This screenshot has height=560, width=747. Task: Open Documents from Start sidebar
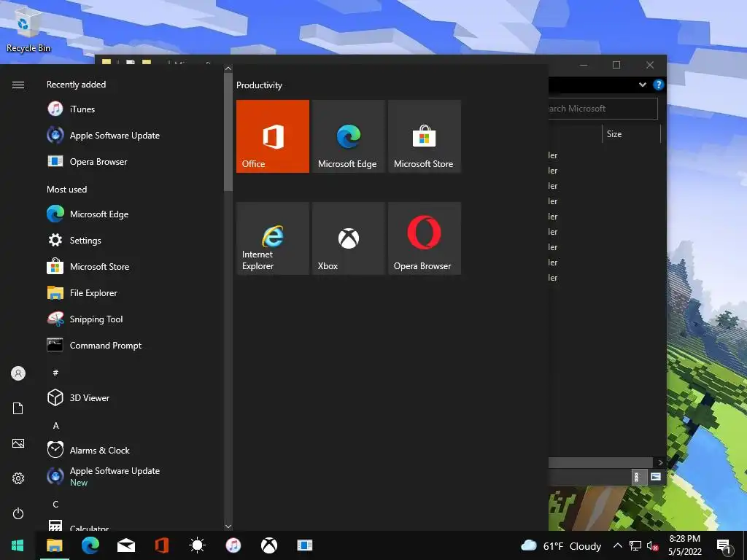(x=18, y=408)
